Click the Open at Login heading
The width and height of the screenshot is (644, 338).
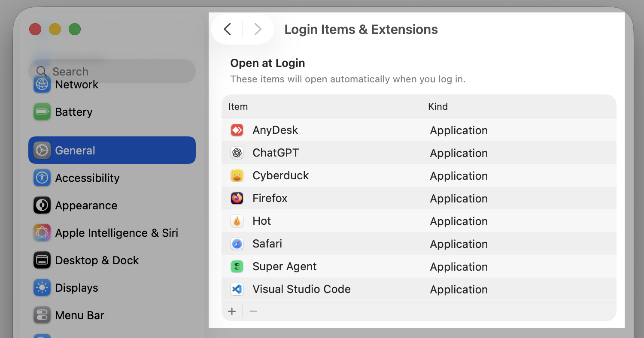[x=267, y=63]
